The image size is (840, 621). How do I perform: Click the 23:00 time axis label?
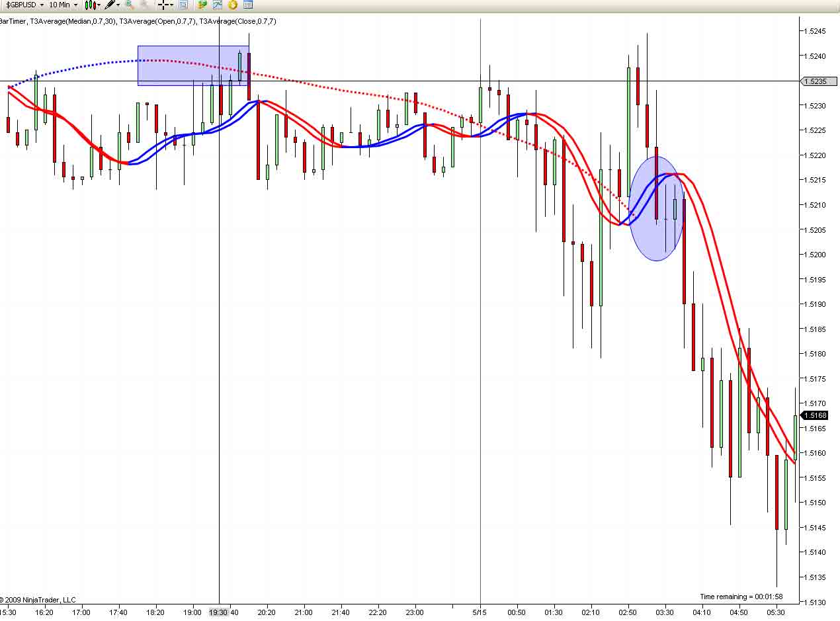point(415,612)
